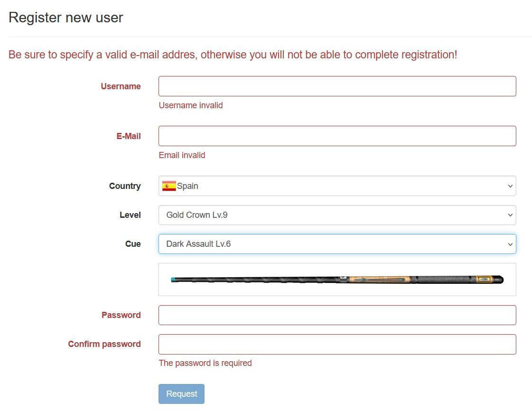Click the Dark Assault cue preview image
The width and height of the screenshot is (532, 411).
337,280
